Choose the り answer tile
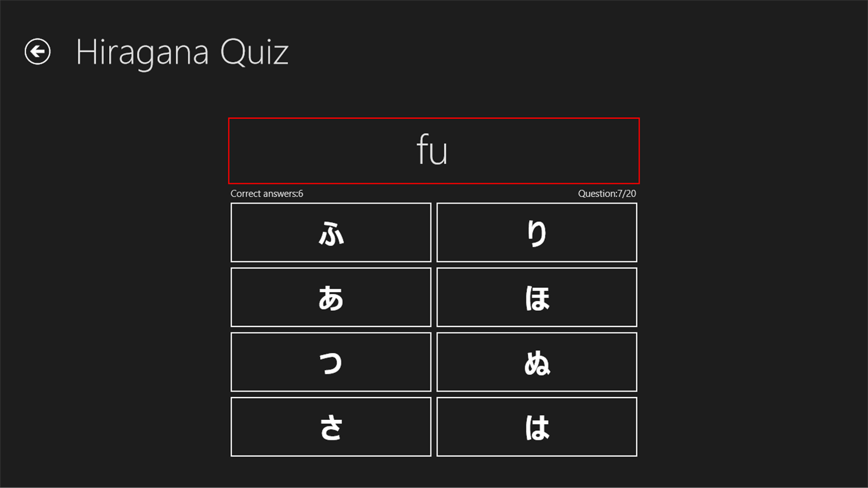This screenshot has width=868, height=488. 536,233
